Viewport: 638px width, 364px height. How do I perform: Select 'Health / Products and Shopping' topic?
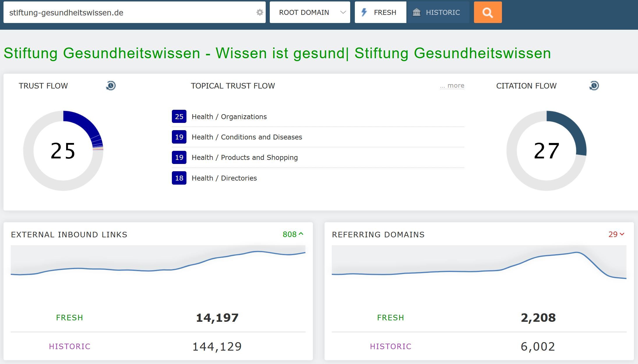pyautogui.click(x=245, y=157)
